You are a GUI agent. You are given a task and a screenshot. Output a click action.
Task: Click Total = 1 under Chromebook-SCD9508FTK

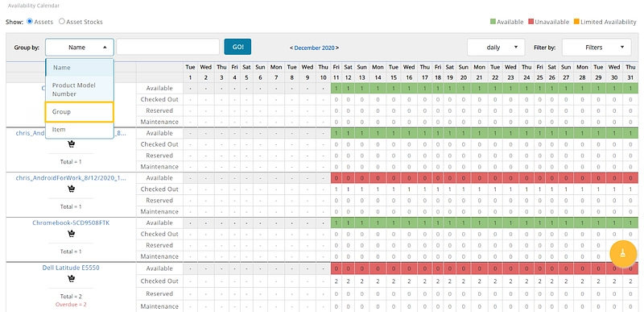coord(71,252)
